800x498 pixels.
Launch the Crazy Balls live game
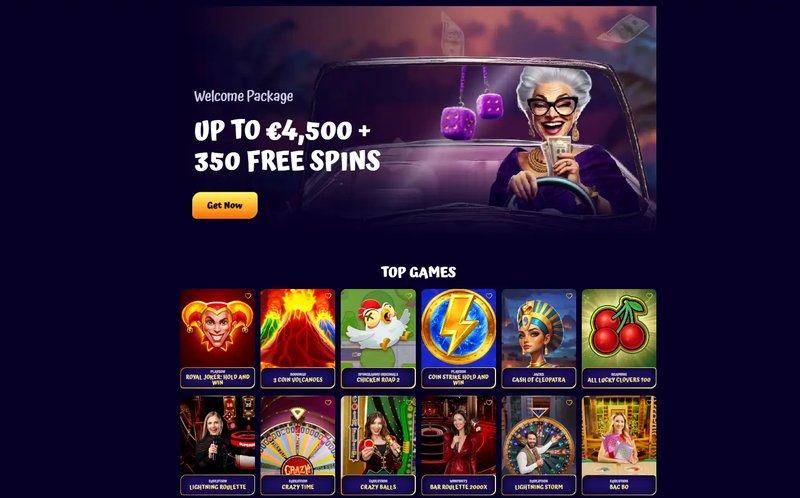(x=378, y=445)
